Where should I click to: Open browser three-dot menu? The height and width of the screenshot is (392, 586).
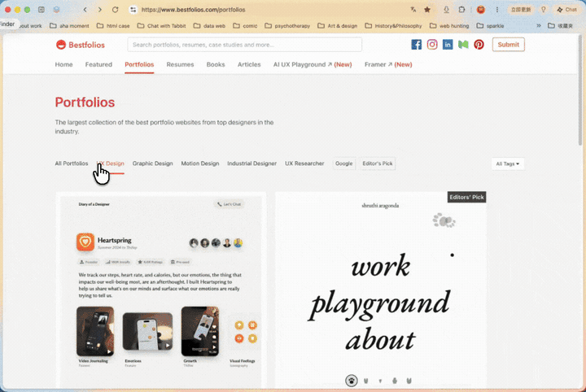(497, 10)
